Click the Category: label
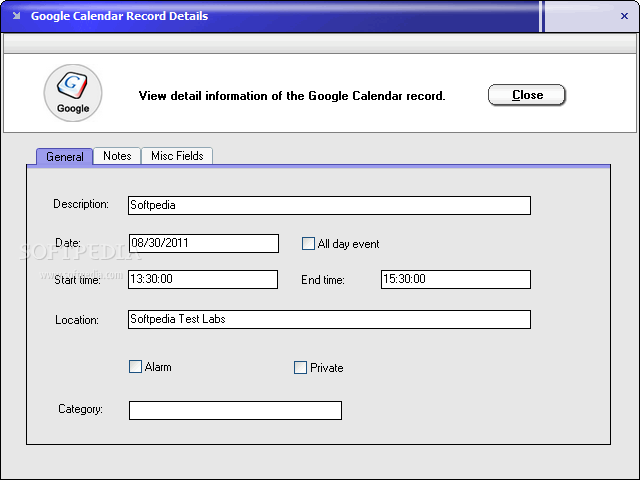The height and width of the screenshot is (480, 640). pos(80,409)
